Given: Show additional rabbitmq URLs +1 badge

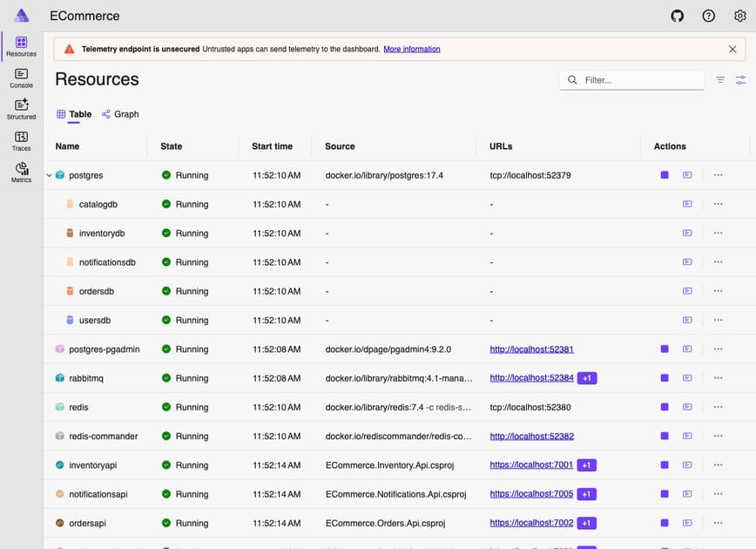Looking at the screenshot, I should point(587,378).
